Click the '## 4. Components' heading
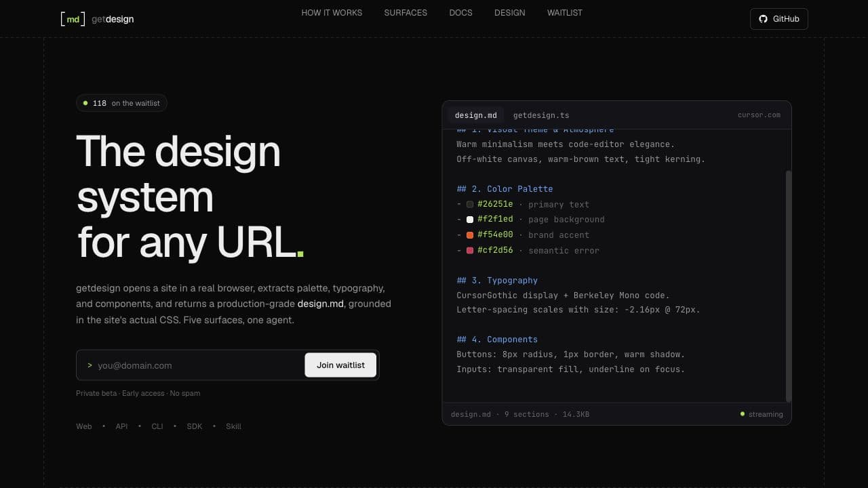The image size is (868, 488). point(497,340)
